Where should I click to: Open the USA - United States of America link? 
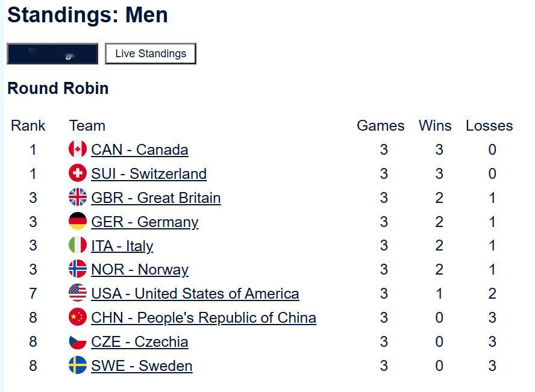[x=195, y=293]
